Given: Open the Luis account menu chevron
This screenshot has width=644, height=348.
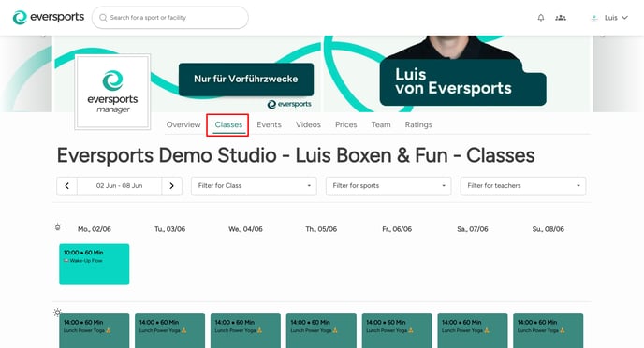Looking at the screenshot, I should click(x=624, y=18).
